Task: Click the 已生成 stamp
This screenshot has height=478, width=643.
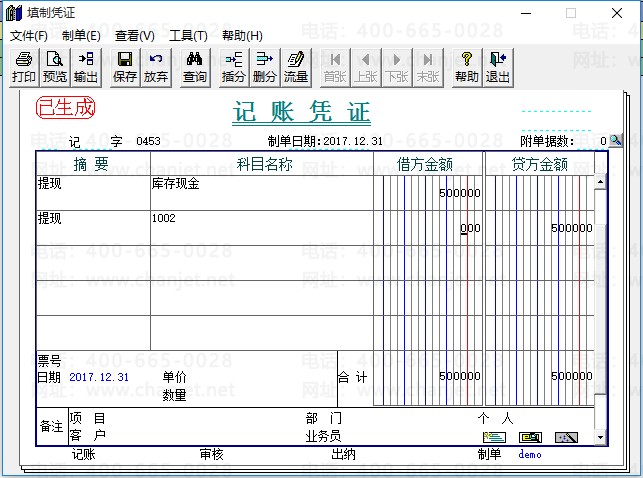Action: coord(66,108)
